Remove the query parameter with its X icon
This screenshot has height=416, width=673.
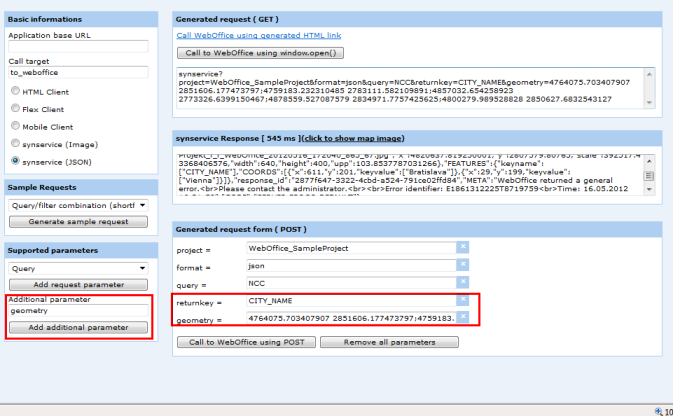pos(463,282)
